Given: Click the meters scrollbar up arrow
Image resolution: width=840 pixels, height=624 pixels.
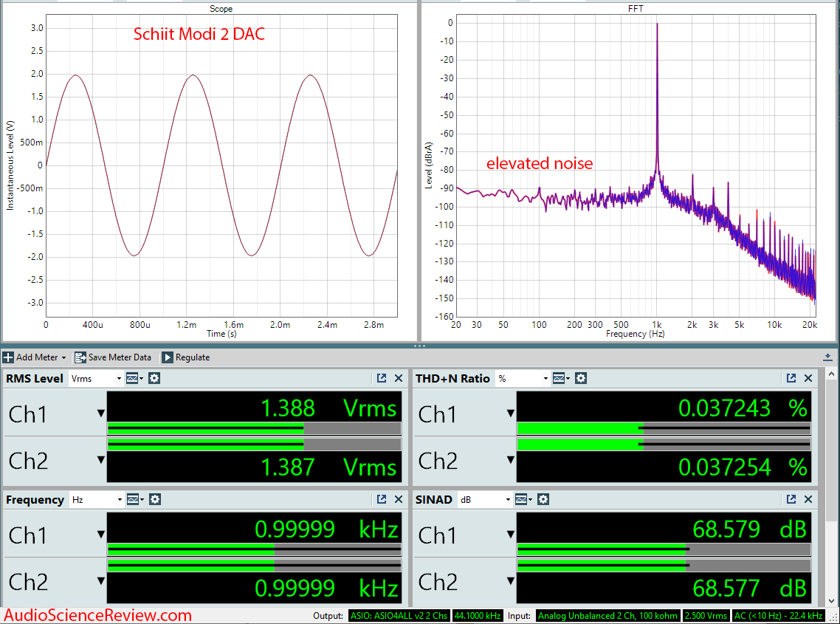Looking at the screenshot, I should [831, 374].
